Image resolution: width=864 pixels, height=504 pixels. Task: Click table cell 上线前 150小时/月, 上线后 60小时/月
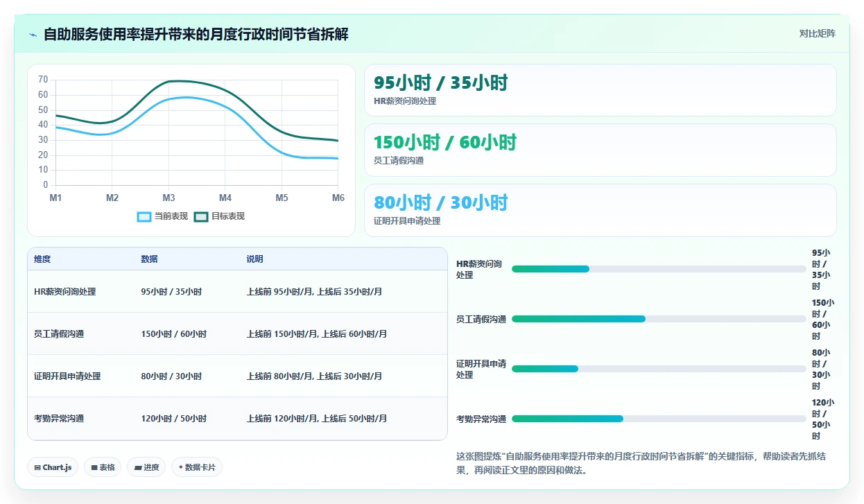click(x=317, y=334)
